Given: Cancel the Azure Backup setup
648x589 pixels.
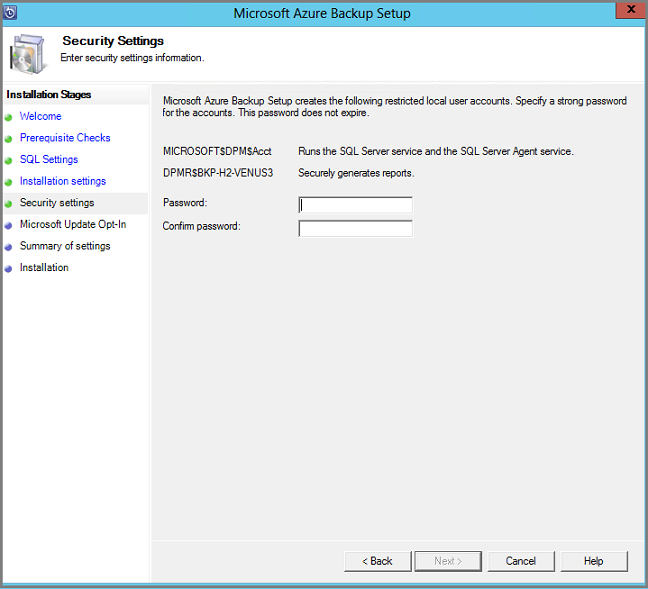Looking at the screenshot, I should coord(520,561).
